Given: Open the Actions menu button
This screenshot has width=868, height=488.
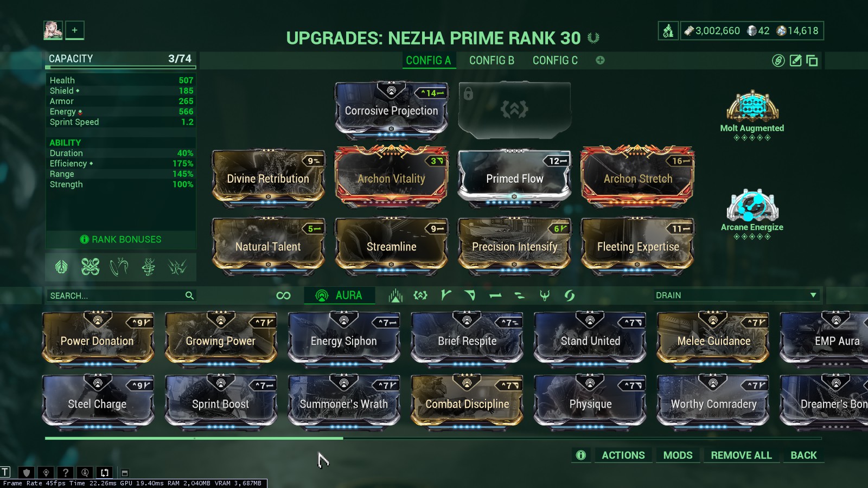Looking at the screenshot, I should (x=623, y=455).
